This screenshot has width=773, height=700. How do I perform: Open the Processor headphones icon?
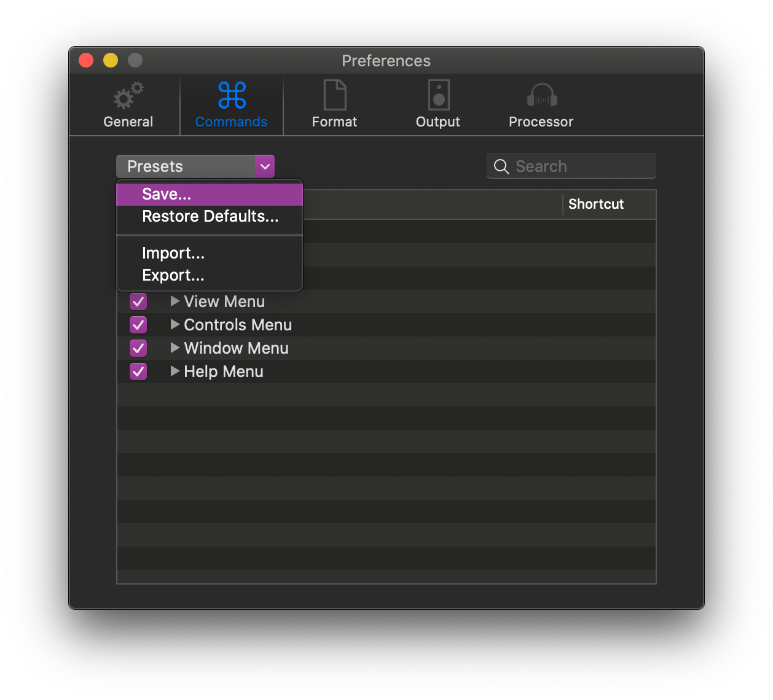541,96
